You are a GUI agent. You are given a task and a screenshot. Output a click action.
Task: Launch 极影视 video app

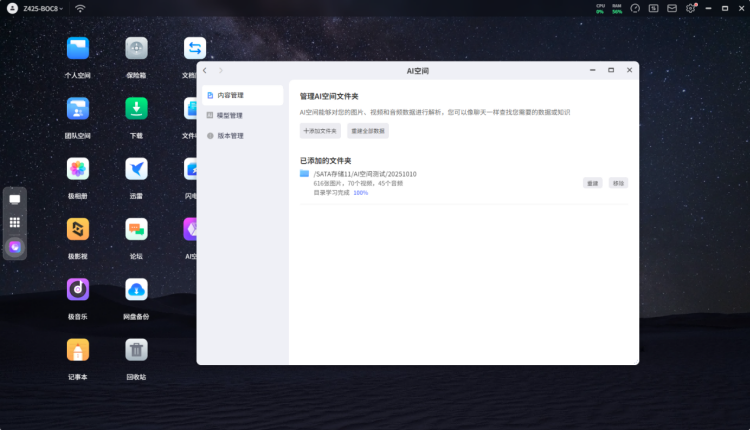tap(78, 229)
